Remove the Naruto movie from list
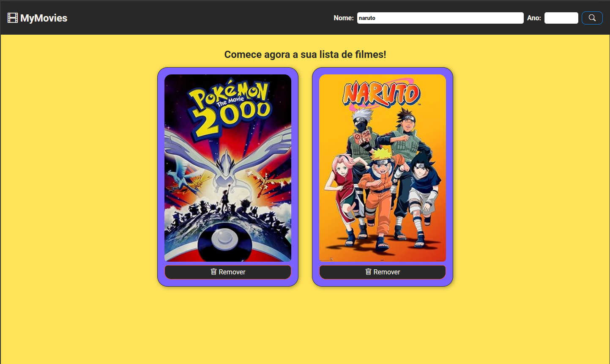610x364 pixels. coord(383,272)
